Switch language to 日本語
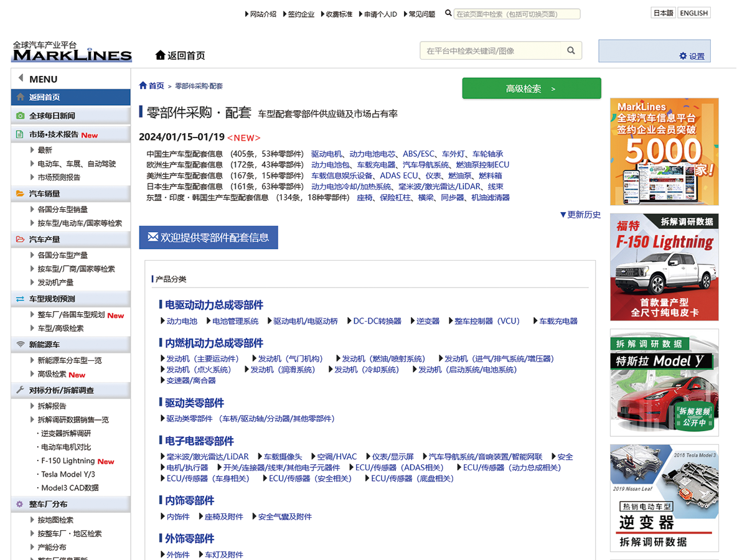The image size is (747, 560). click(662, 13)
